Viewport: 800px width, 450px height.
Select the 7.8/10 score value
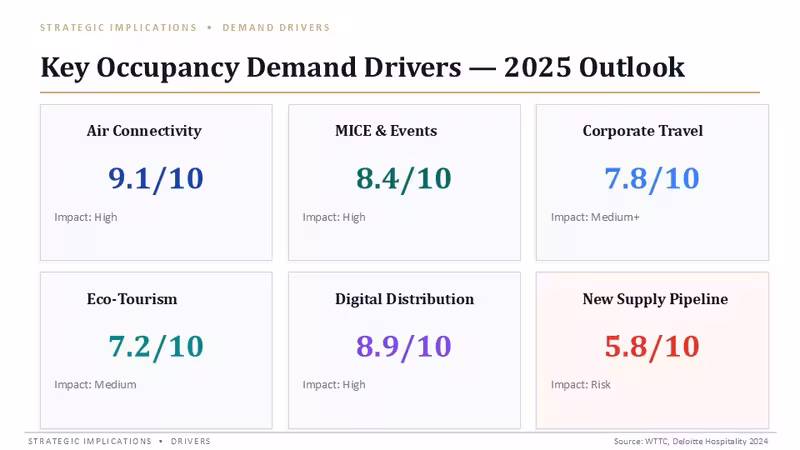[652, 179]
